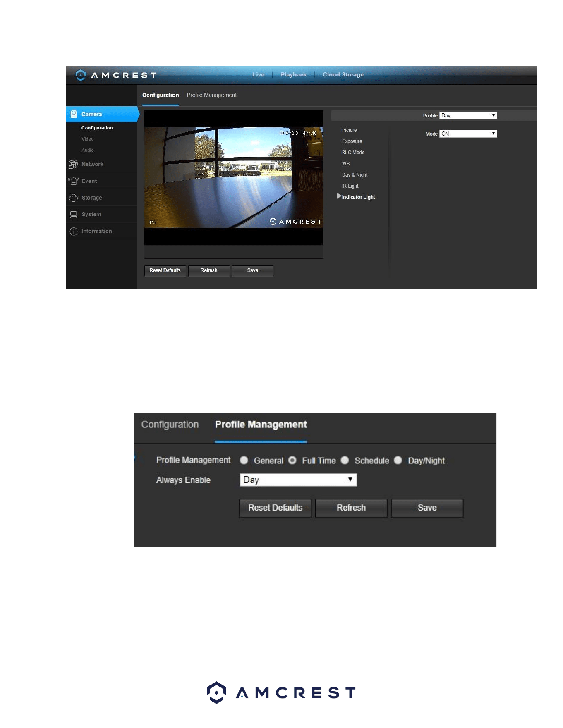The height and width of the screenshot is (728, 563).
Task: Select Camera in the sidebar menu
Action: click(x=102, y=114)
